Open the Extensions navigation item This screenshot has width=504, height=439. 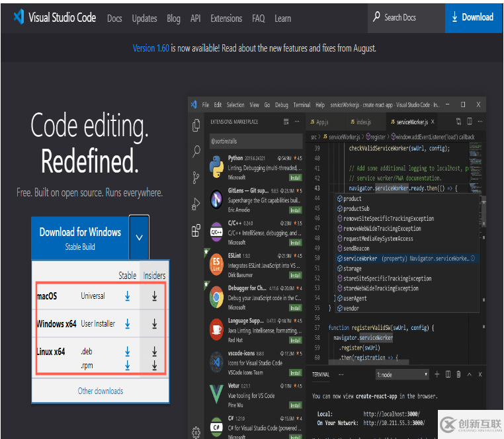(226, 19)
